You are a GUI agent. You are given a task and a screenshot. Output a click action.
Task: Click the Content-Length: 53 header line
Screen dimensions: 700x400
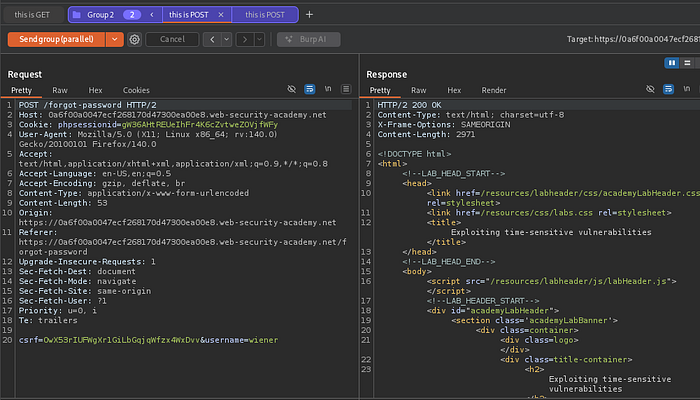[x=63, y=203]
